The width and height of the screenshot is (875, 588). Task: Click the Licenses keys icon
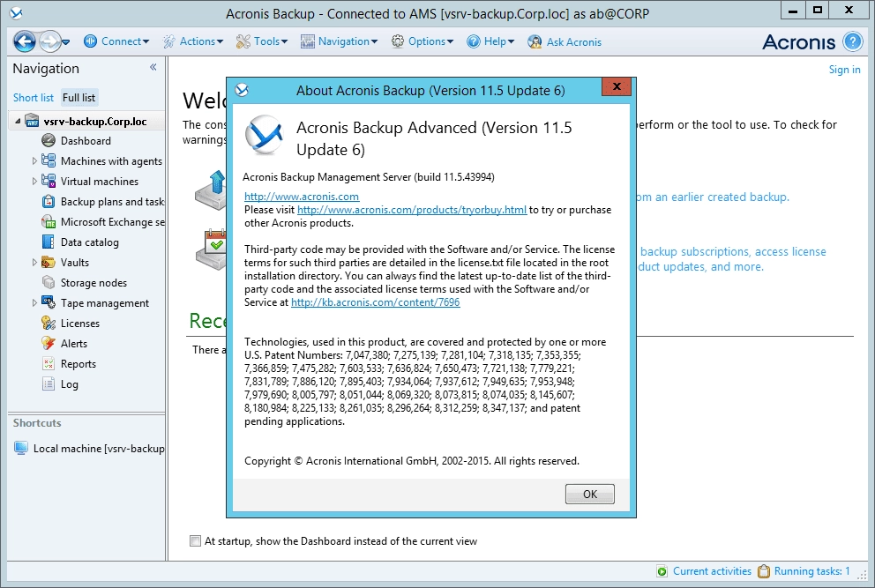(x=49, y=323)
